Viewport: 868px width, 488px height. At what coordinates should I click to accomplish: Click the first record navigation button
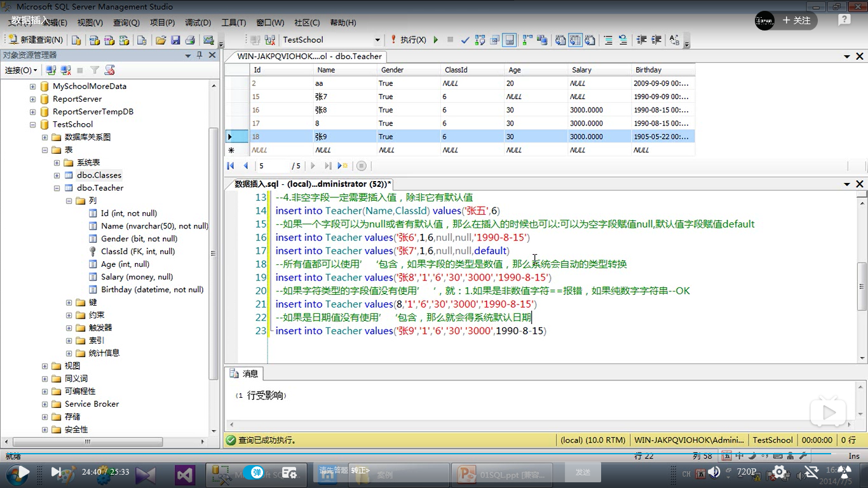(231, 166)
